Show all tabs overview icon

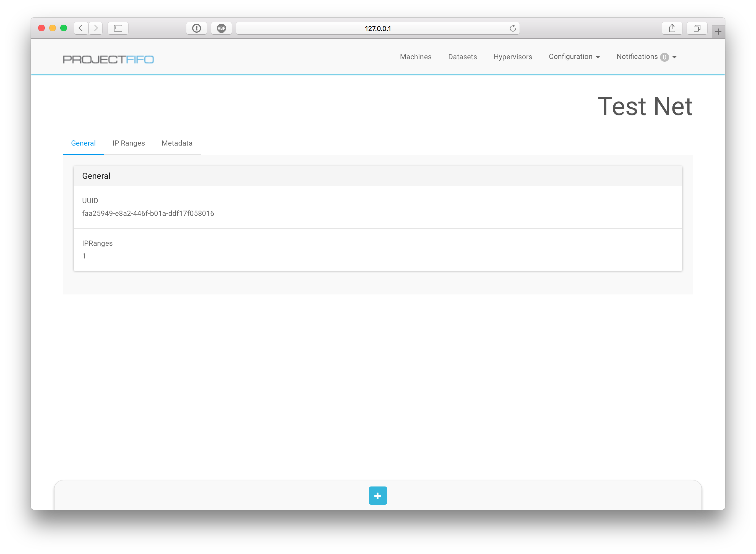pyautogui.click(x=697, y=28)
